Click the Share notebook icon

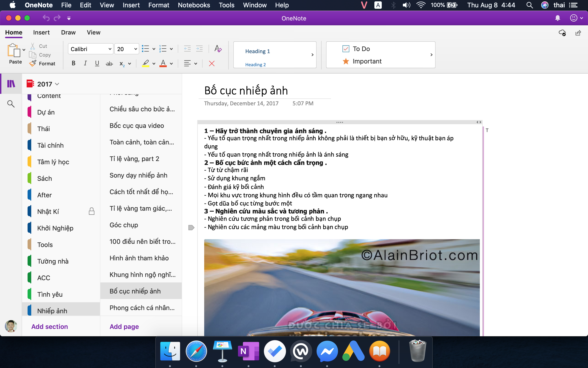tap(578, 33)
